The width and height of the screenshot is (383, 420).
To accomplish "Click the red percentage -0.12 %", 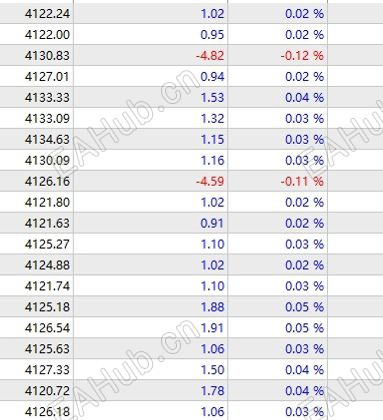I will tap(302, 56).
